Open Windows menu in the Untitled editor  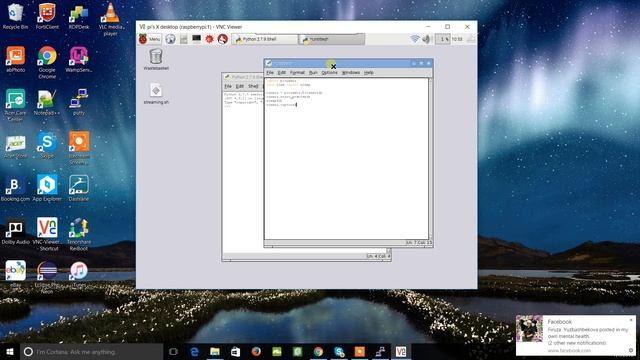point(351,73)
